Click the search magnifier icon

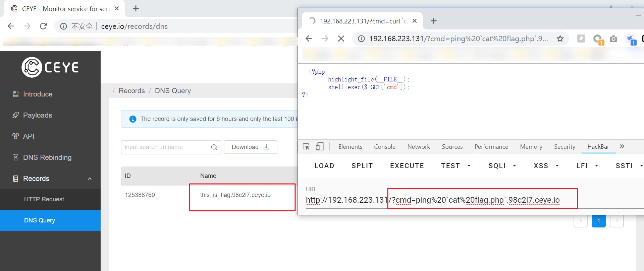214,147
